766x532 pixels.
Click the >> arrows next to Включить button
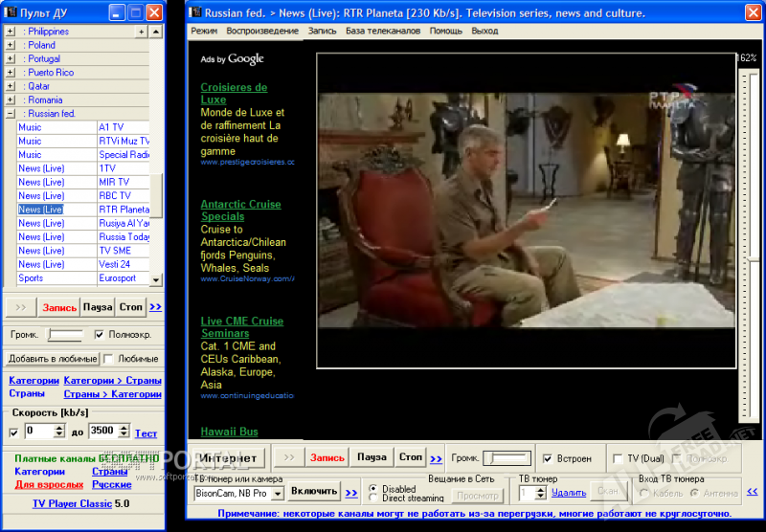351,493
